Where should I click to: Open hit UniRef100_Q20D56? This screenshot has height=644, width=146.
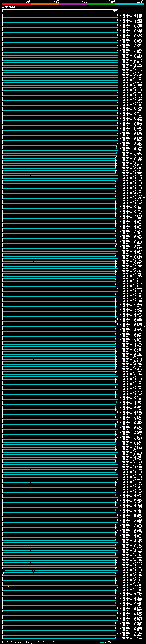[131, 32]
